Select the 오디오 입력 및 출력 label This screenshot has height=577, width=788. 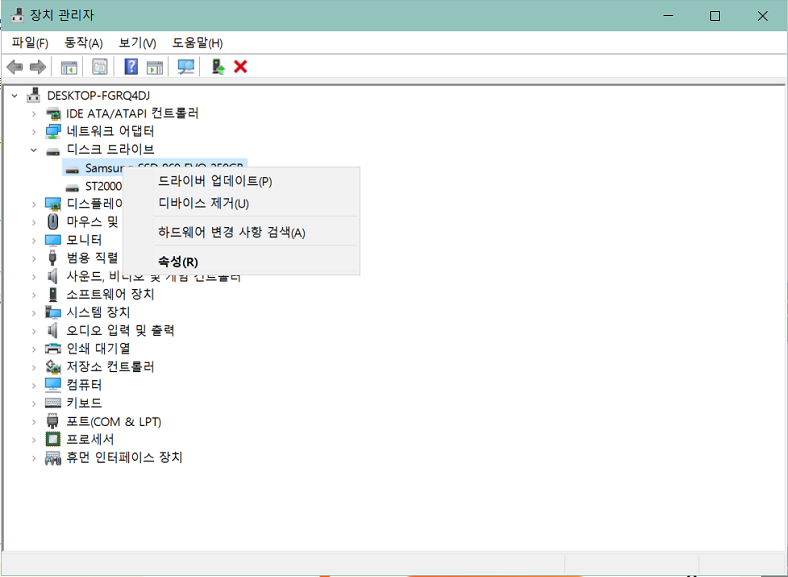click(x=121, y=330)
